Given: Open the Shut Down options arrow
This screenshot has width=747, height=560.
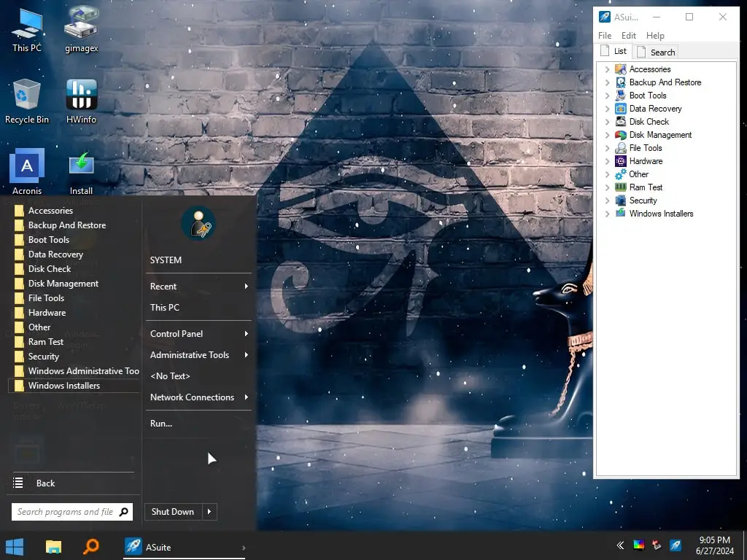Looking at the screenshot, I should [209, 512].
